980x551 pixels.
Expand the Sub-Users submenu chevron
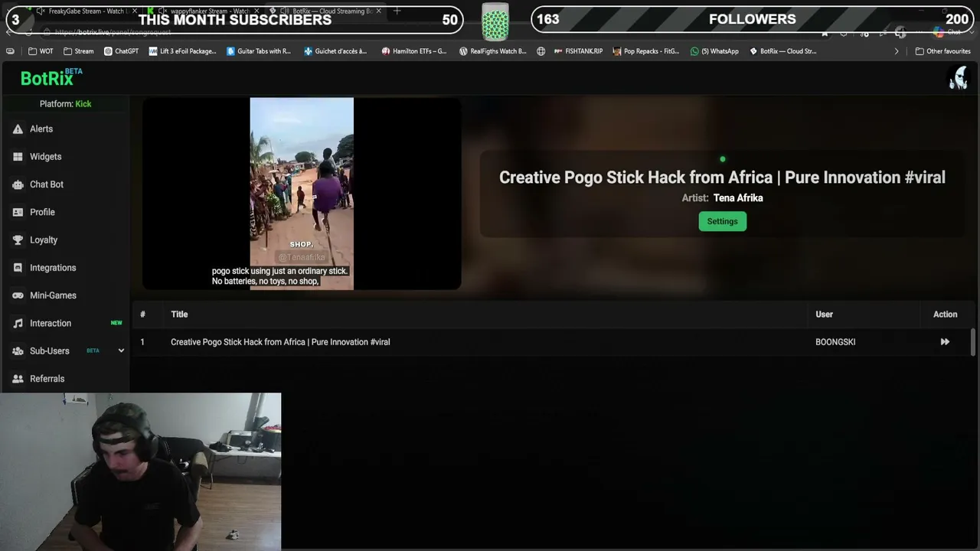click(121, 351)
